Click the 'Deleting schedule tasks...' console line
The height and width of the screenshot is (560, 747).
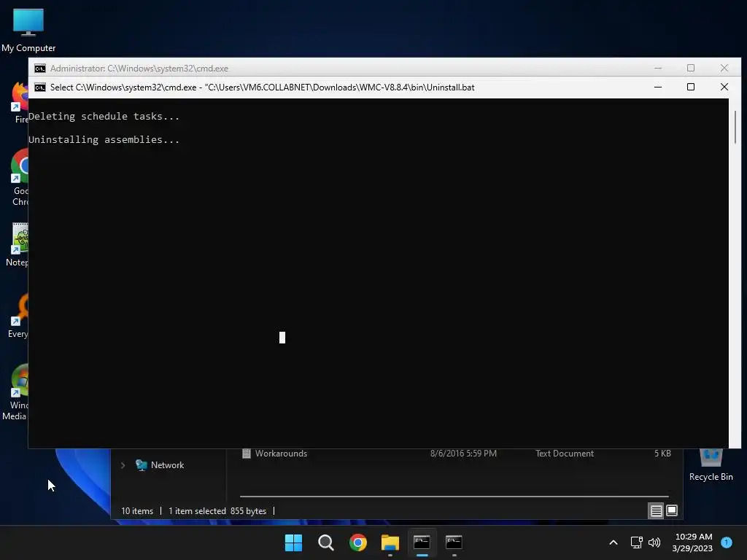[x=104, y=116]
